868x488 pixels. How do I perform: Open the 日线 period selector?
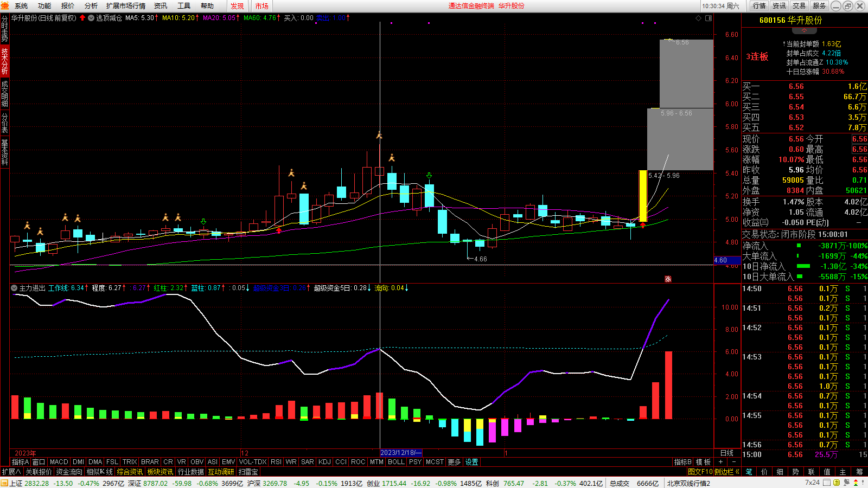[x=727, y=453]
